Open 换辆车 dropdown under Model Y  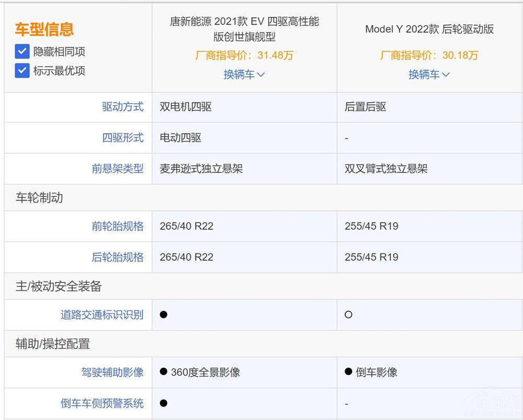tap(429, 75)
